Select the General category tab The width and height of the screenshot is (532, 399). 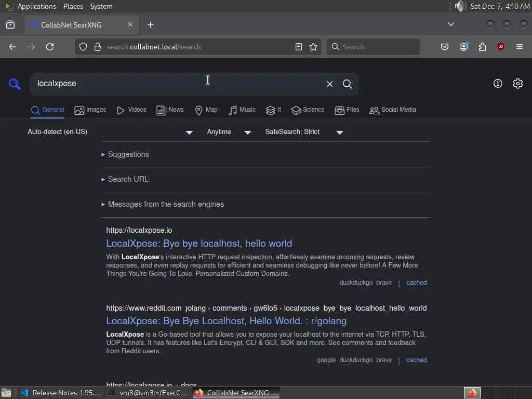(47, 110)
